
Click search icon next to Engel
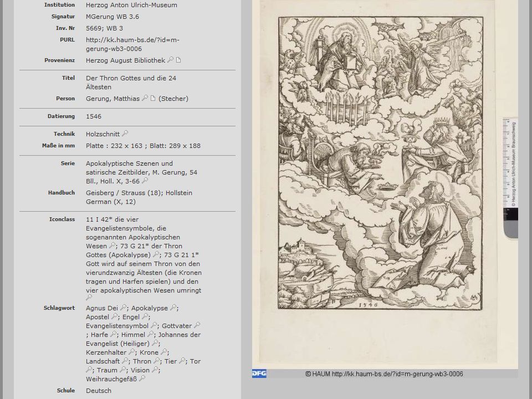145,316
